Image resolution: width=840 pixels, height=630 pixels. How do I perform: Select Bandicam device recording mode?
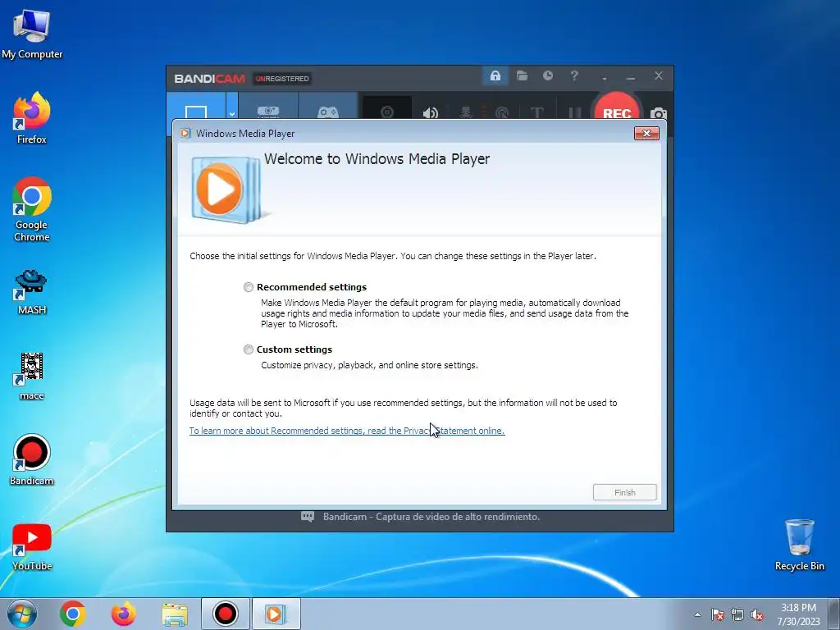coord(268,112)
